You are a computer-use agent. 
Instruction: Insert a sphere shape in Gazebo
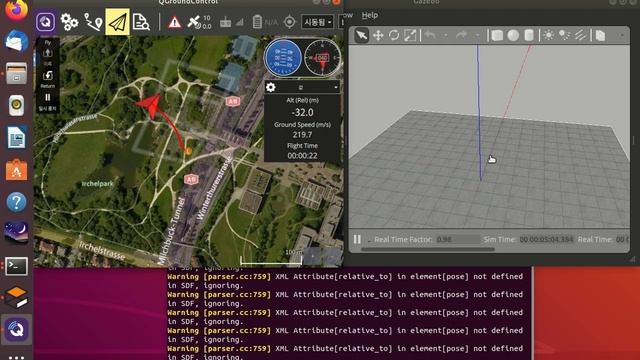coord(513,36)
